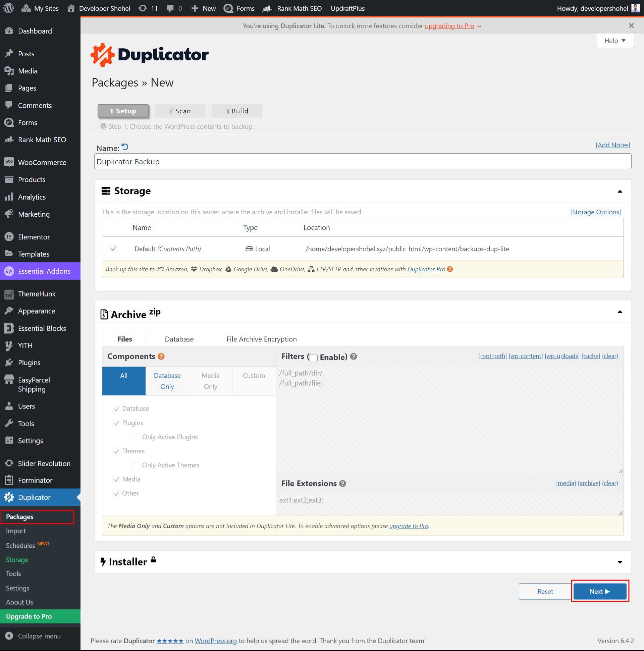
Task: Open the Help dropdown
Action: 615,41
